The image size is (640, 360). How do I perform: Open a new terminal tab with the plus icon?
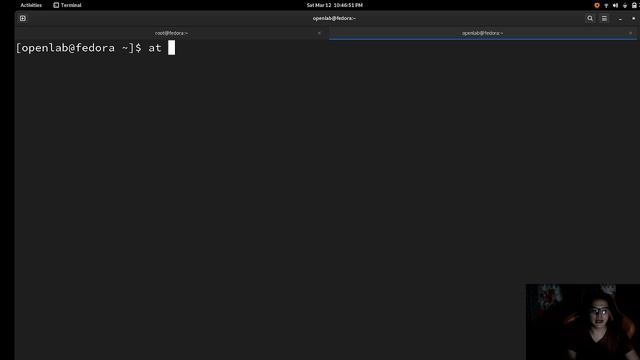coord(23,18)
